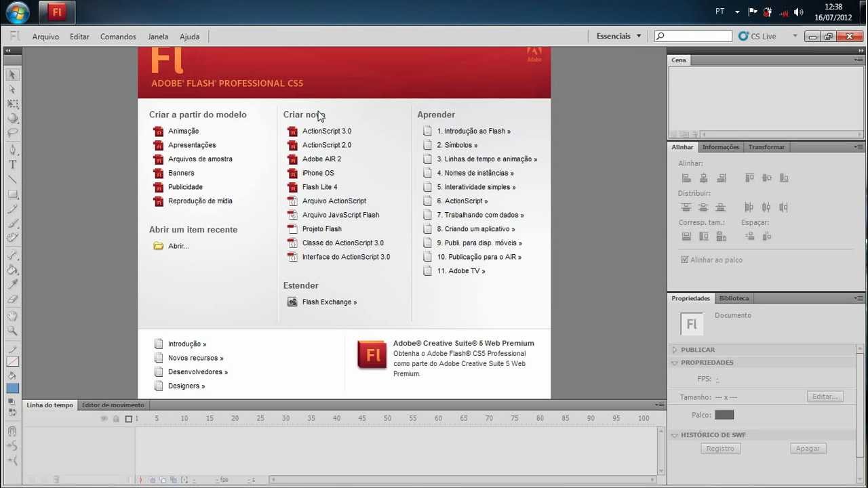868x488 pixels.
Task: Switch to the Informações tab
Action: click(x=720, y=147)
